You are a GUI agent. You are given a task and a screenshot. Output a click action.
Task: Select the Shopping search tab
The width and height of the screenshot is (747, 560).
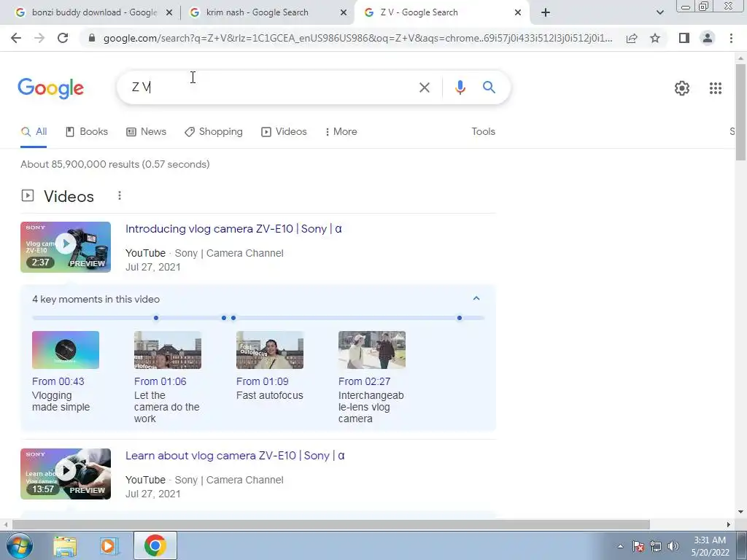[x=214, y=131]
